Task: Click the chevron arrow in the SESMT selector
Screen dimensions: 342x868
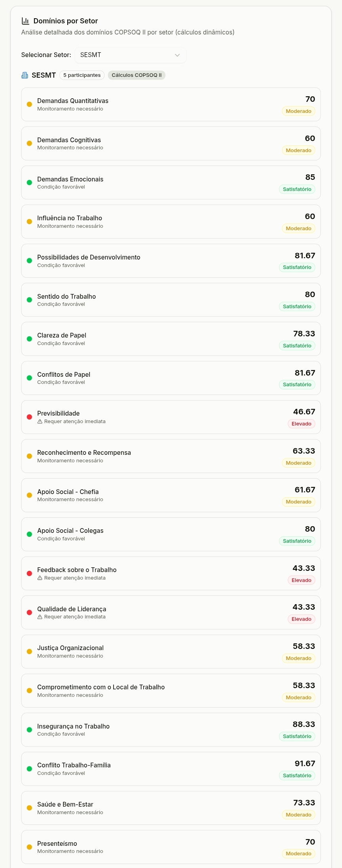Action: [177, 55]
